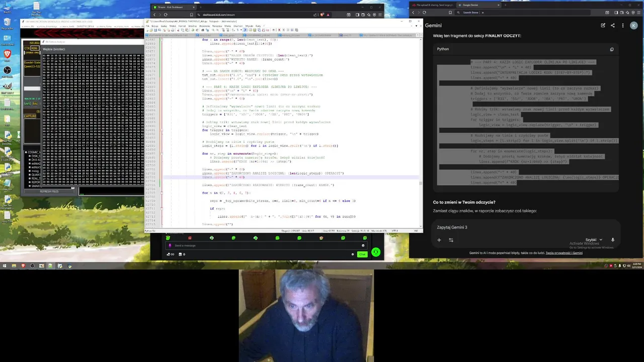This screenshot has height=362, width=644.
Task: Click the Find binoculars icon in Notepad++
Action: pyautogui.click(x=202, y=30)
